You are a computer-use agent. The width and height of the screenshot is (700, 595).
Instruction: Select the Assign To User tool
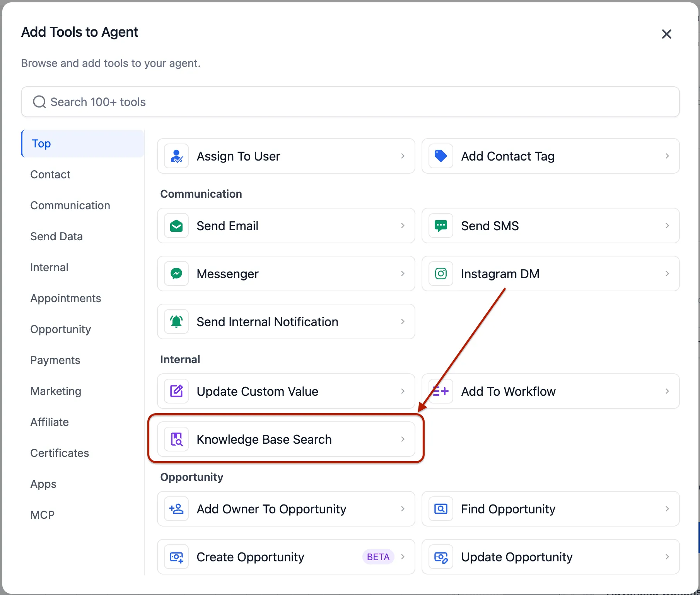point(286,156)
